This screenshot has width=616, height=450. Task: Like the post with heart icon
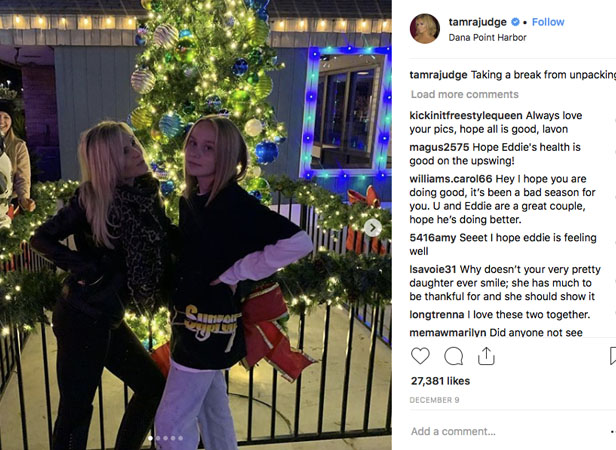[420, 356]
